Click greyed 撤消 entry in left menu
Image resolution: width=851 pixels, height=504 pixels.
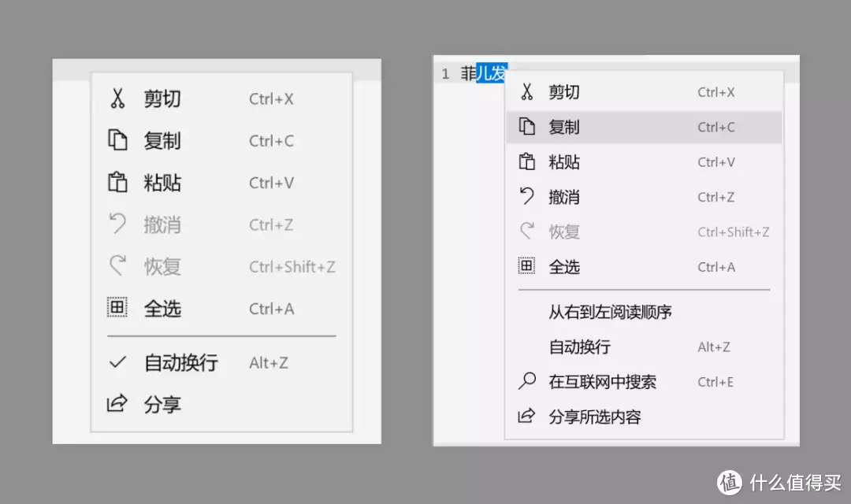[x=162, y=225]
